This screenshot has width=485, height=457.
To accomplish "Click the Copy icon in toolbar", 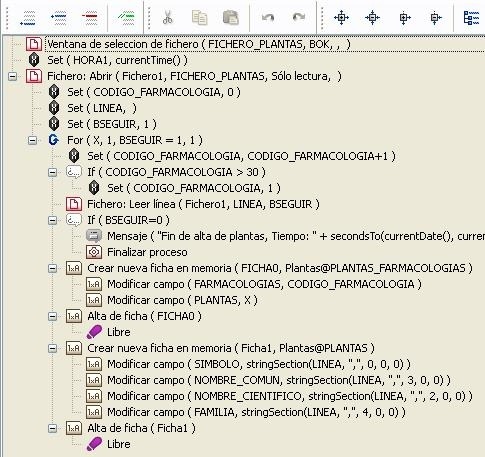I will [x=199, y=17].
